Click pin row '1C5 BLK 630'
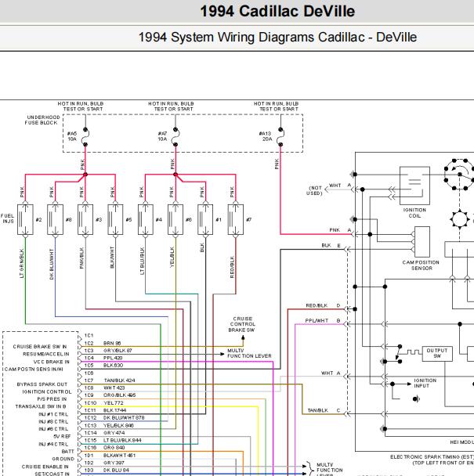474x476 pixels. tap(103, 365)
